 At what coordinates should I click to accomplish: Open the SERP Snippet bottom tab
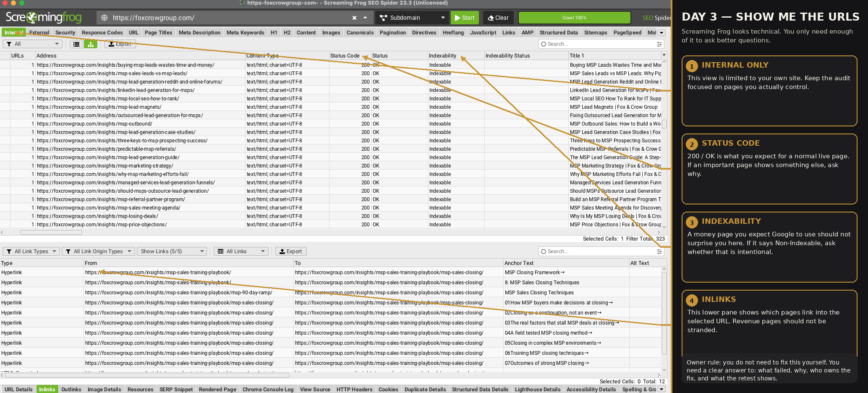tap(176, 389)
